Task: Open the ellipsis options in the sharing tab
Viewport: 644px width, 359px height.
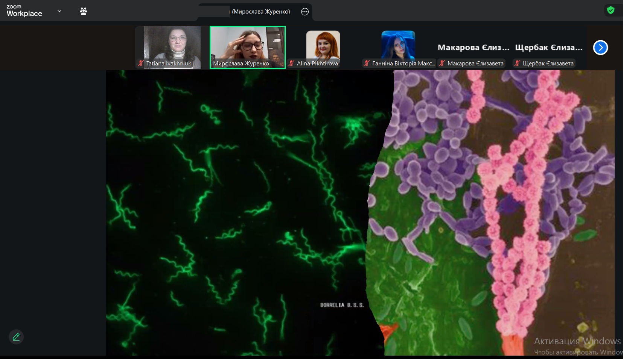Action: 305,12
